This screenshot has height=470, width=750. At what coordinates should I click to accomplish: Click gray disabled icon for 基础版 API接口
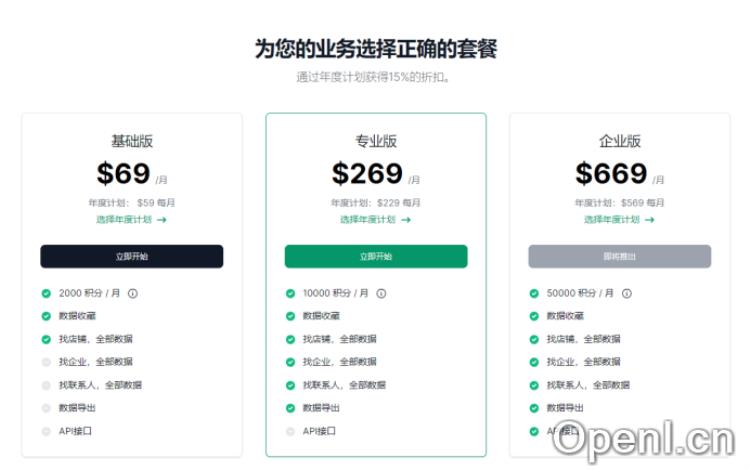click(x=46, y=431)
